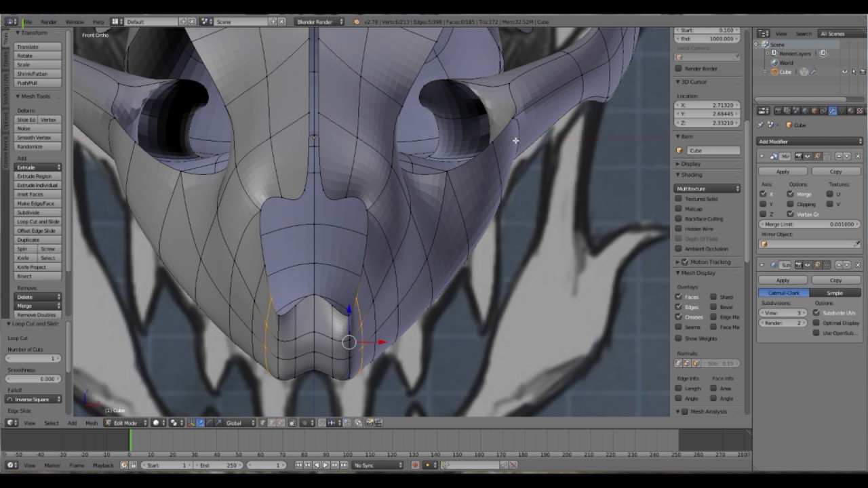The height and width of the screenshot is (488, 868).
Task: Enable Render Border checkbox
Action: pos(679,68)
